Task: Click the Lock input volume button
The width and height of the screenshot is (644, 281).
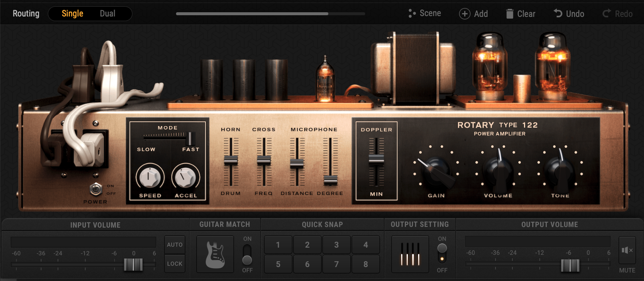Action: tap(175, 264)
